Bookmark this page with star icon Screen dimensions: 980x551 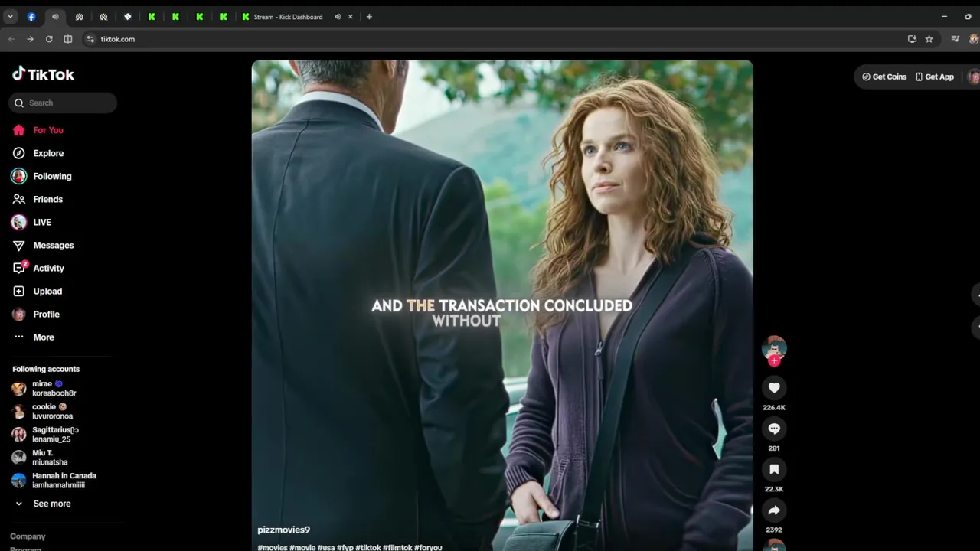[929, 39]
